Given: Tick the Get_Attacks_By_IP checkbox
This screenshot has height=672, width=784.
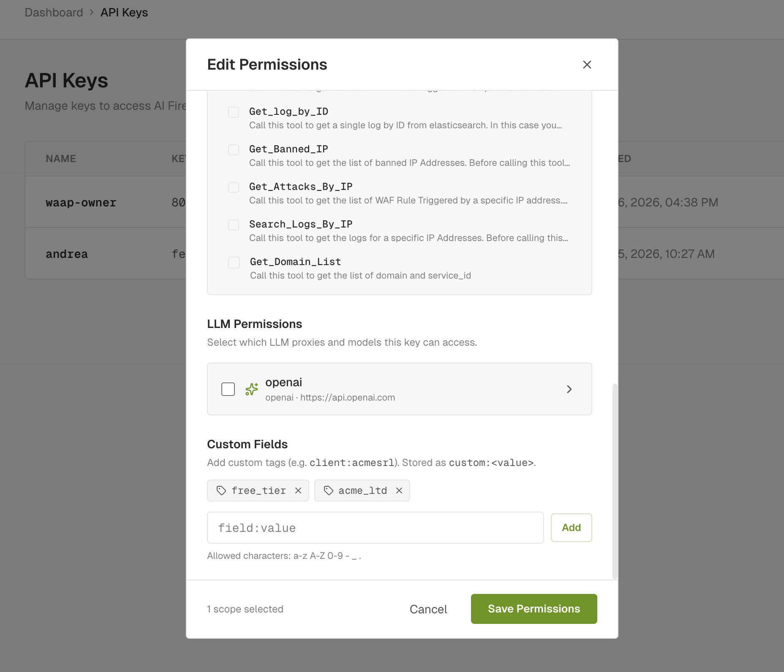Looking at the screenshot, I should tap(234, 187).
